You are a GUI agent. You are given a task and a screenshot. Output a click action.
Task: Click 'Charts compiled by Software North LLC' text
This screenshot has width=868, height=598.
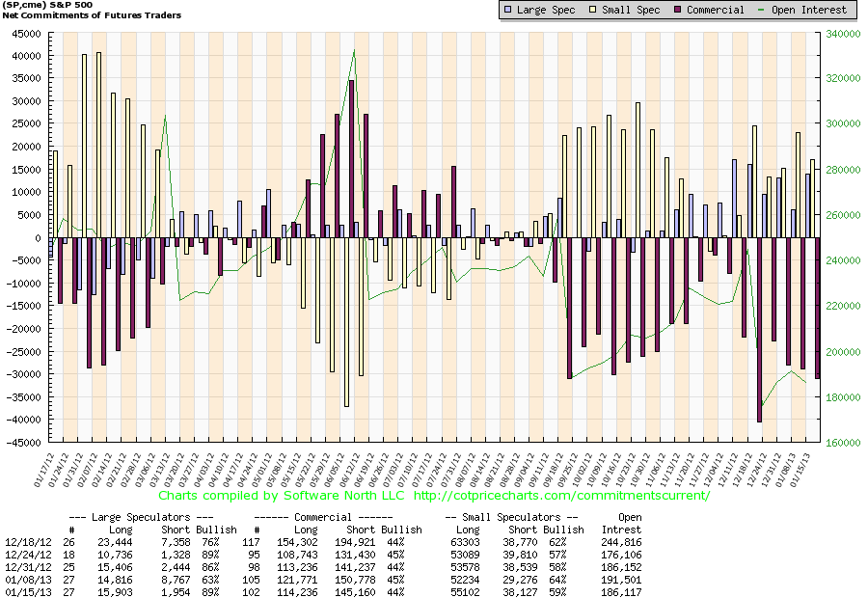pos(282,496)
